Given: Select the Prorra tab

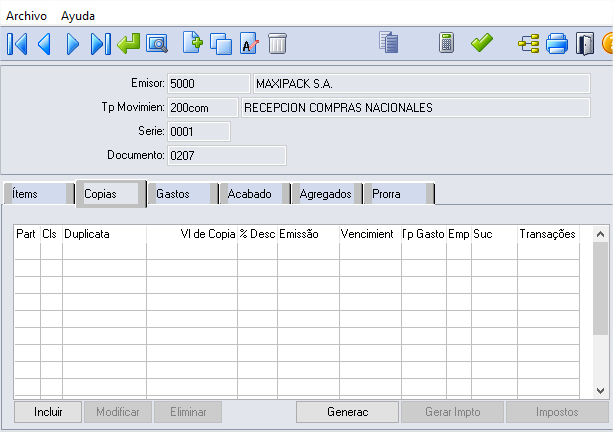Looking at the screenshot, I should point(399,194).
